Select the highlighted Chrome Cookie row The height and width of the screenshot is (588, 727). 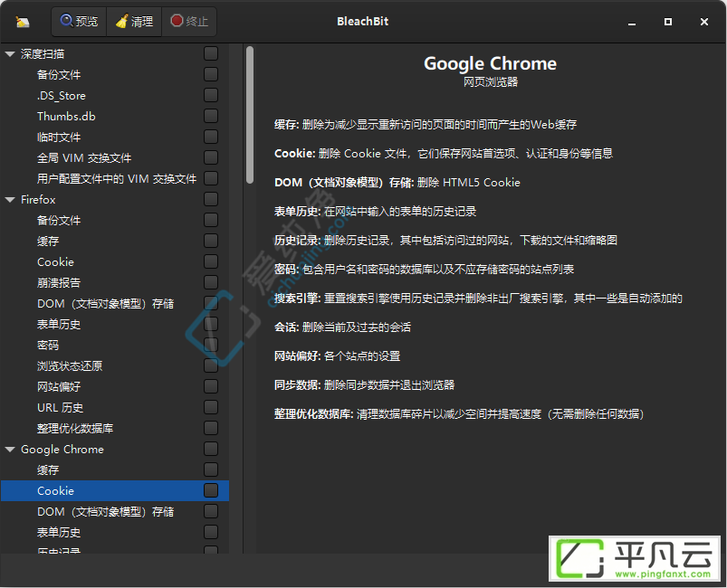(x=114, y=490)
